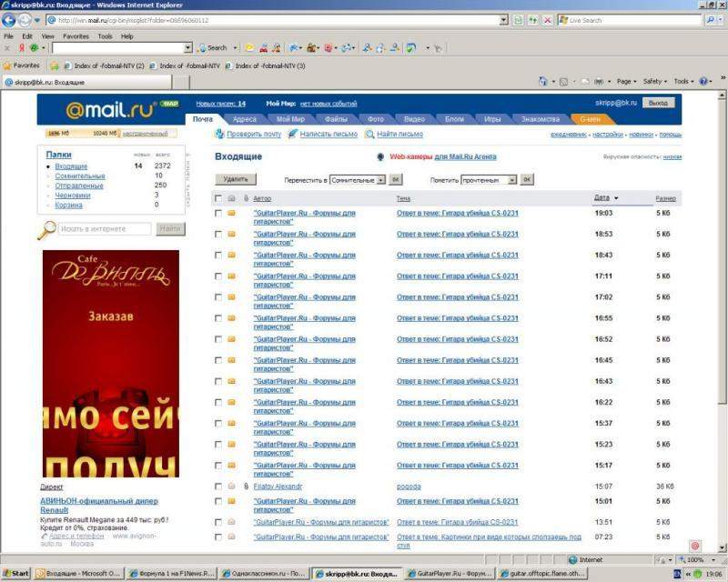This screenshot has height=582, width=728.
Task: Click the Read Mail envelope icon in command bar
Action: 585,82
